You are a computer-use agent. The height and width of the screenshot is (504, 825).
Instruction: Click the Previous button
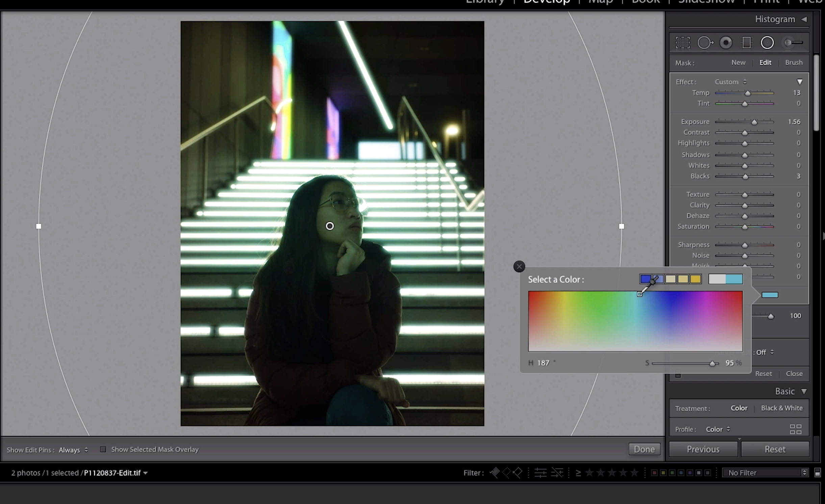click(x=703, y=449)
